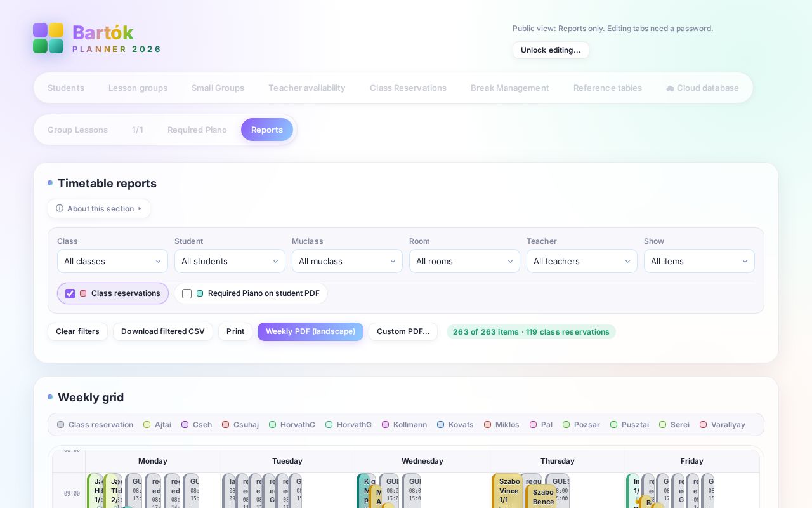Download filtered CSV
This screenshot has height=508, width=812.
coord(163,331)
